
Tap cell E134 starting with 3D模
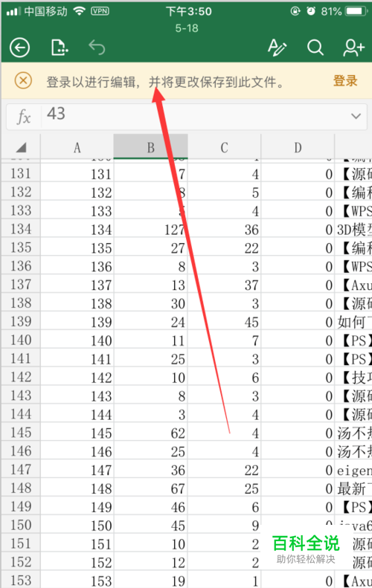pos(353,229)
